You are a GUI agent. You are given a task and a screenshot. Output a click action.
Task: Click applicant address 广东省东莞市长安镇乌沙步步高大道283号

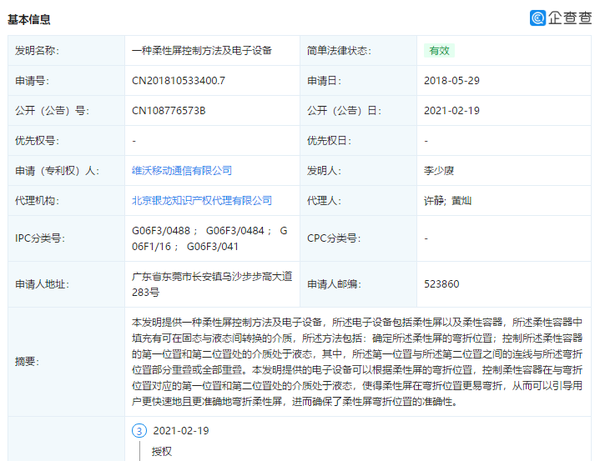point(212,284)
